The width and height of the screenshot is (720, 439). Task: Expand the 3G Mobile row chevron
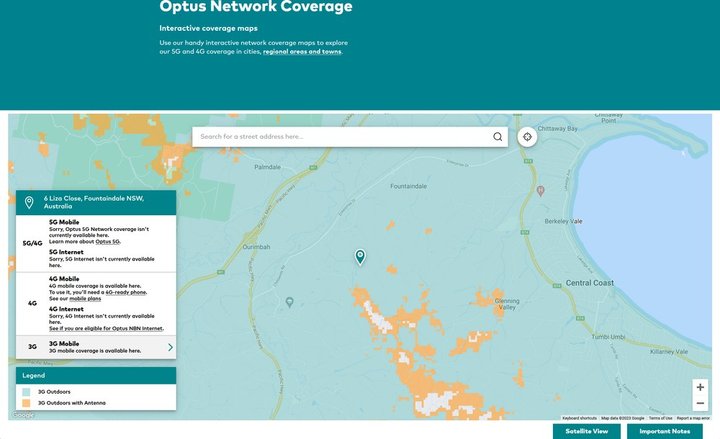(170, 347)
